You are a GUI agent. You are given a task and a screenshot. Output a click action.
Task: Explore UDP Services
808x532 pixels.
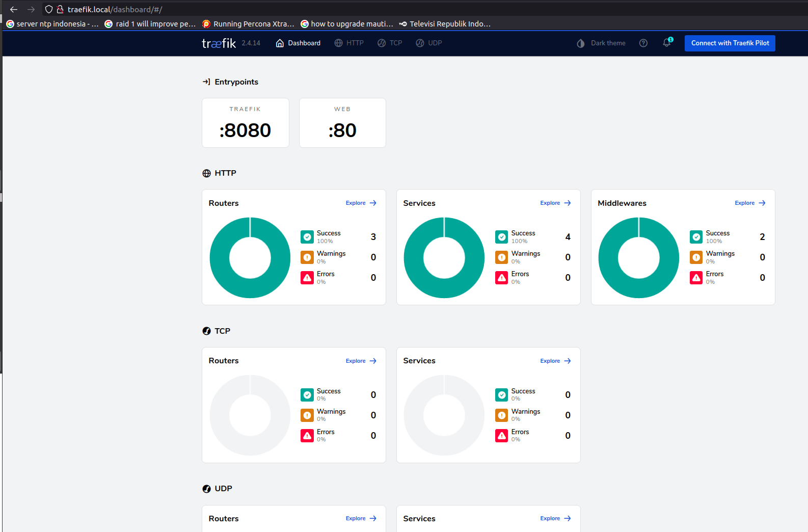556,518
